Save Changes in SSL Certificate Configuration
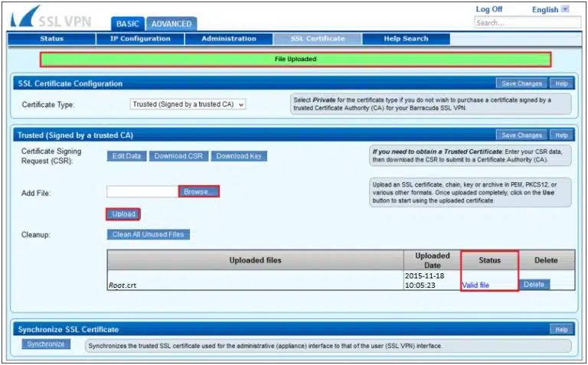This screenshot has width=588, height=365. (521, 83)
